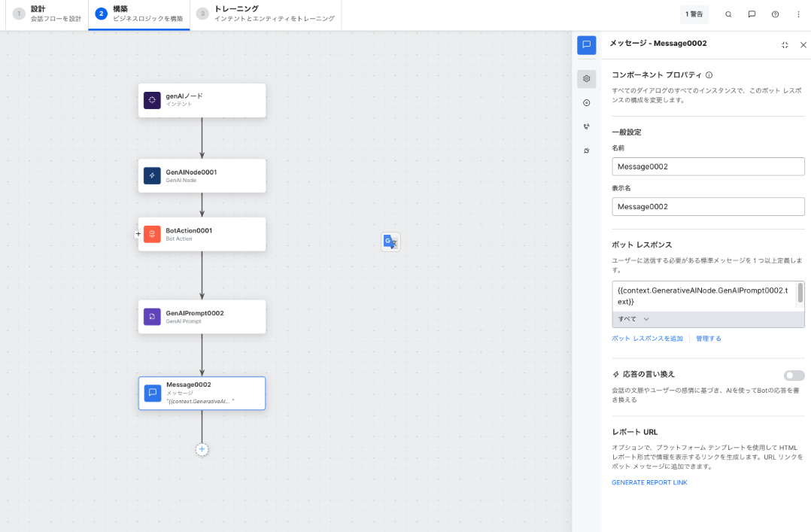Screen dimensions: 811x532
Task: Click the 1 警告 button
Action: (x=694, y=14)
